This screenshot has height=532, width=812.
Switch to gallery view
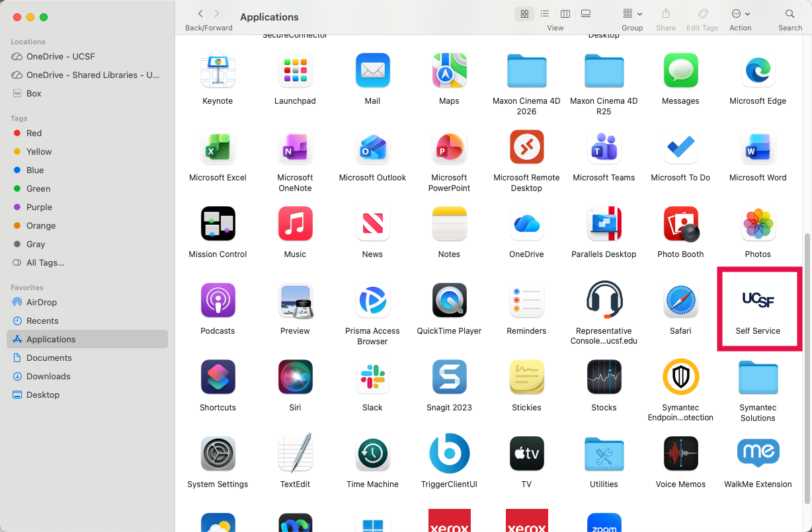point(585,14)
